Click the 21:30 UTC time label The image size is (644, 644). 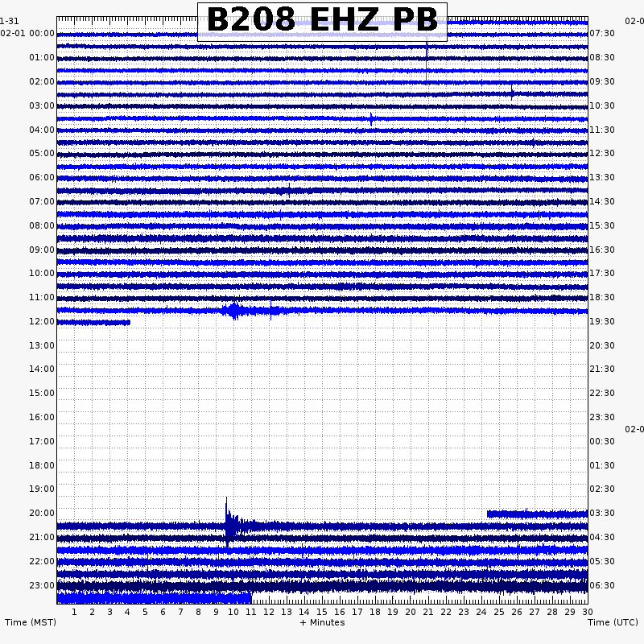602,369
